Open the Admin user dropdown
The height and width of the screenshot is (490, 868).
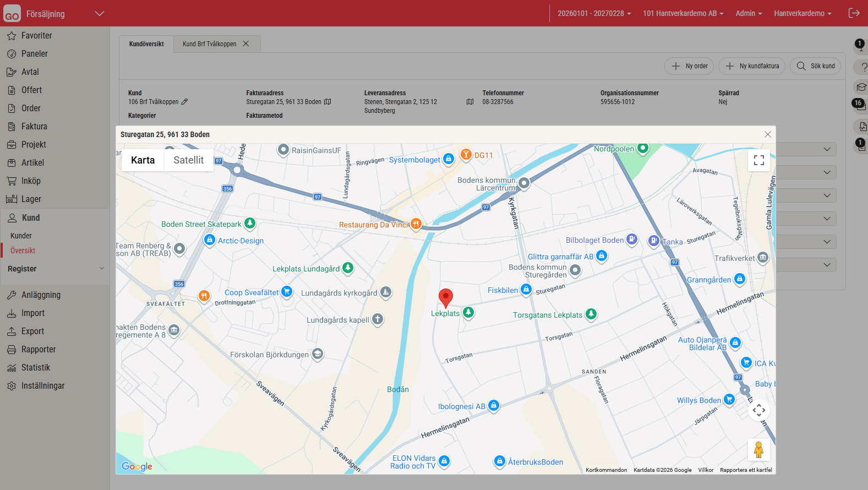749,13
